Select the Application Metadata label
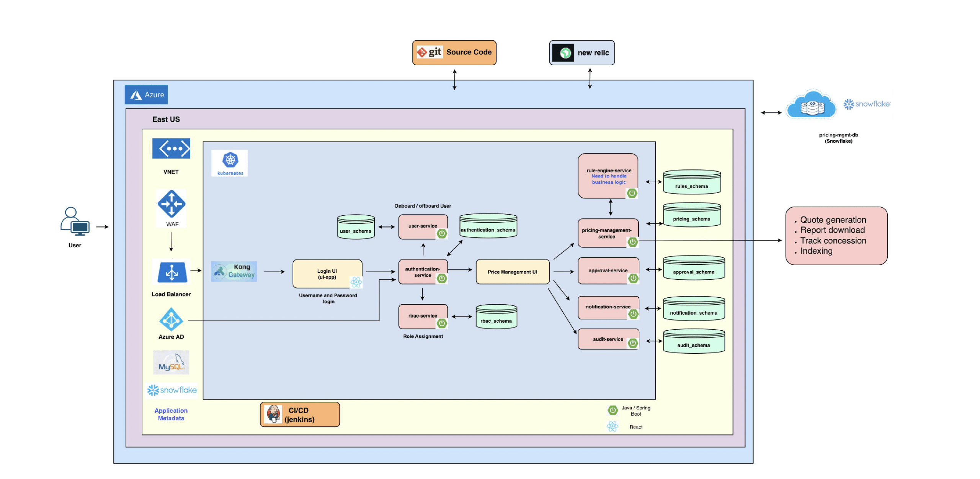The height and width of the screenshot is (479, 980). point(171,414)
